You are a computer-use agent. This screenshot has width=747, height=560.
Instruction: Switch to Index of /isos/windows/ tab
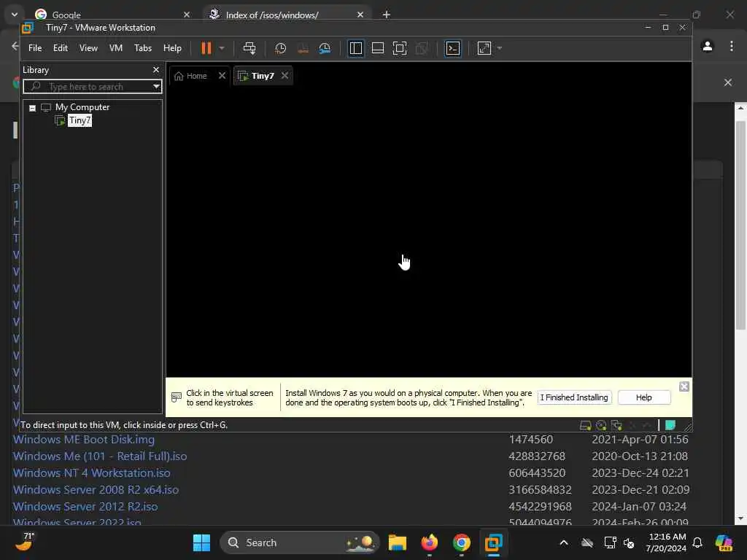pyautogui.click(x=287, y=15)
